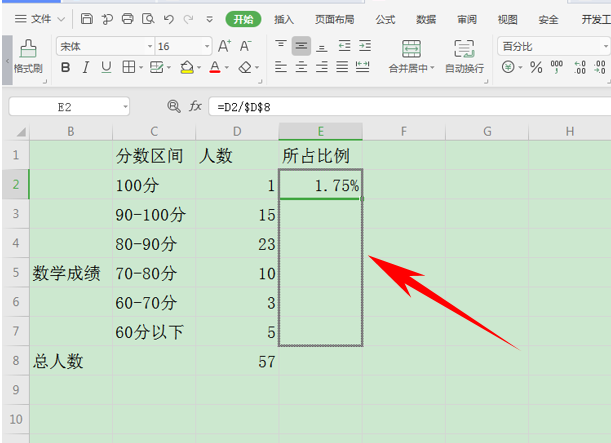
Task: Expand the quick access toolbar options
Action: coord(210,19)
